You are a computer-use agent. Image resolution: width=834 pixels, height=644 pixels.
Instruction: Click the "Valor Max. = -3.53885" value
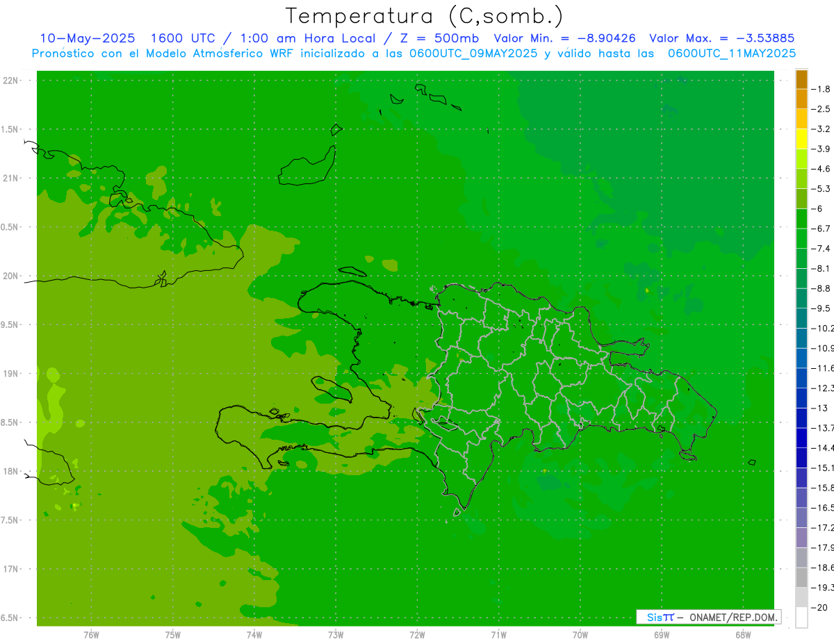click(x=721, y=38)
